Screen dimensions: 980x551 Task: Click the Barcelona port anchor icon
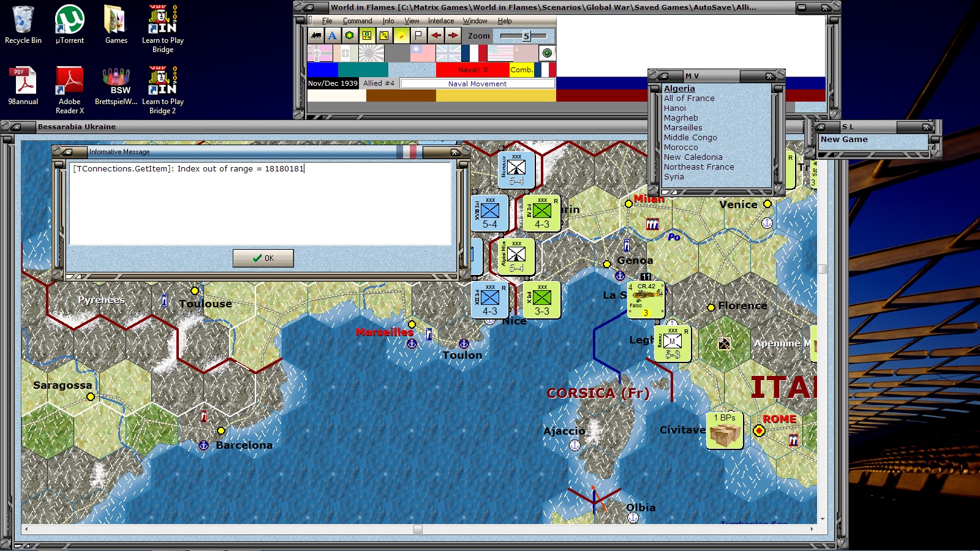204,445
